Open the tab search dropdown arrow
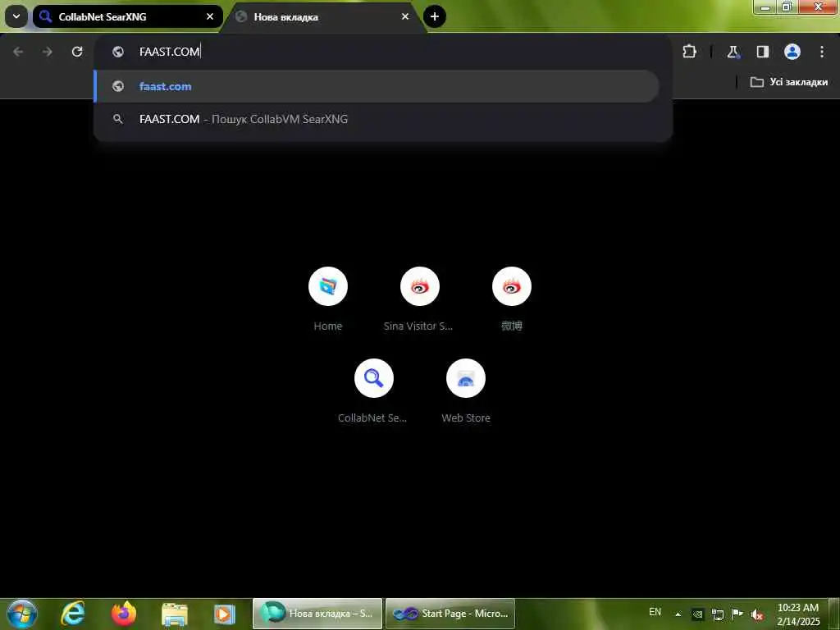840x630 pixels. coord(16,16)
